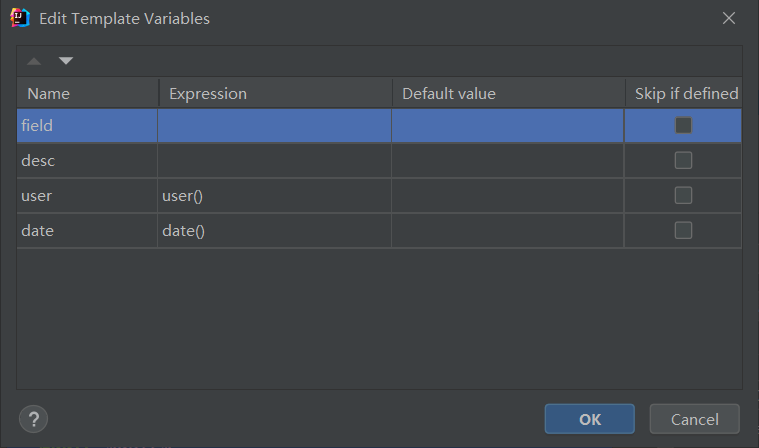The height and width of the screenshot is (448, 759).
Task: Select the desc variable row
Action: (x=87, y=160)
